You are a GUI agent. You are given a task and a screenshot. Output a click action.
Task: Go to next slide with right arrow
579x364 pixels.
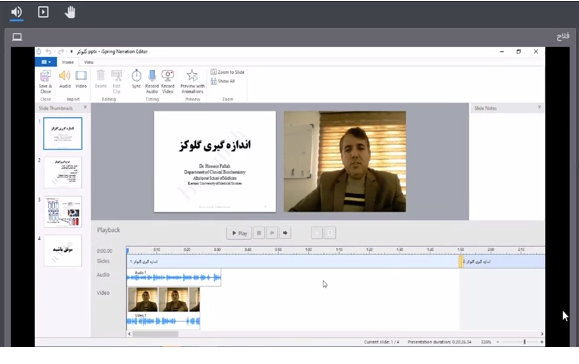pyautogui.click(x=285, y=233)
